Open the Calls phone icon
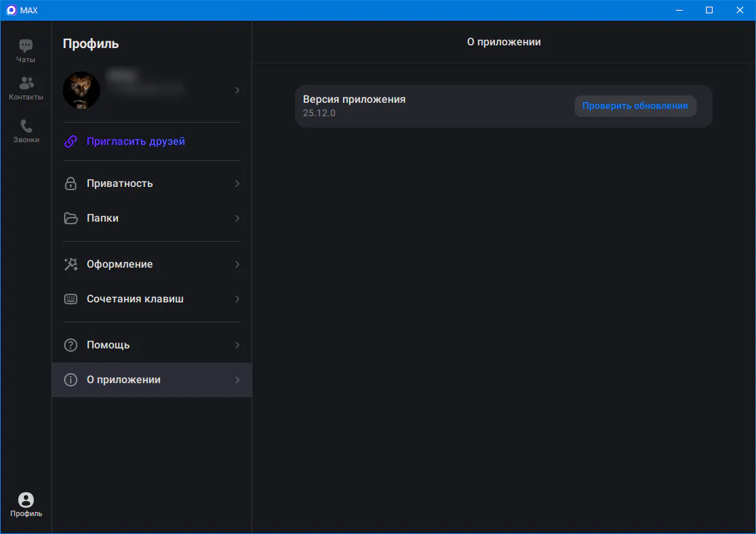The image size is (756, 534). point(26,126)
